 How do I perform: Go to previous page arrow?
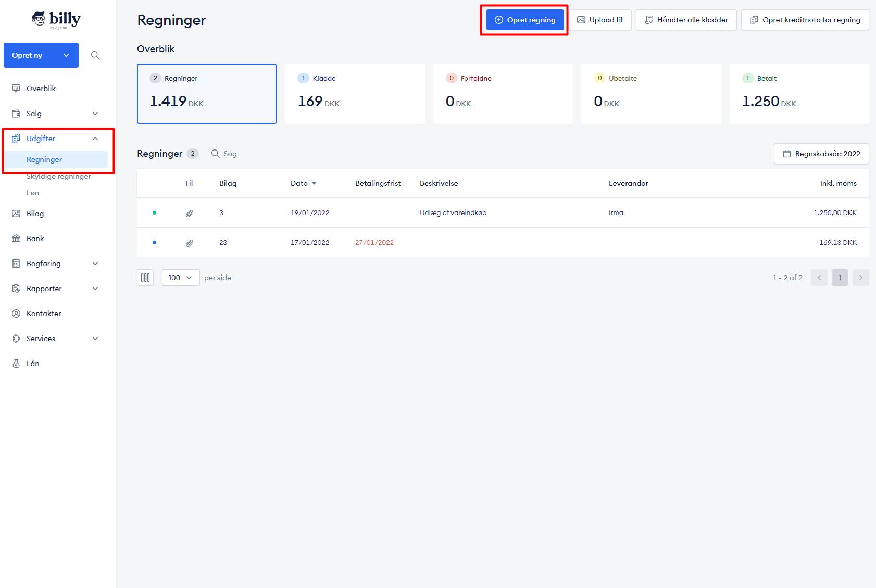[819, 278]
